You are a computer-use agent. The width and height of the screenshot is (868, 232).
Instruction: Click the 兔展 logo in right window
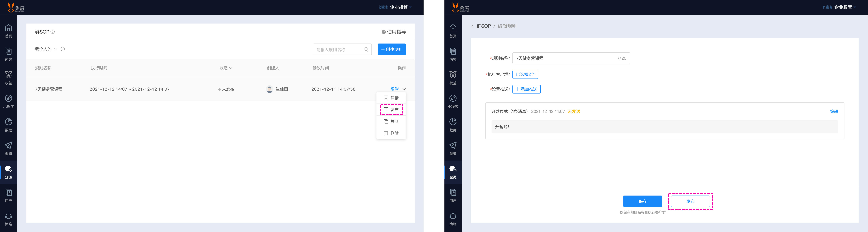pos(460,7)
